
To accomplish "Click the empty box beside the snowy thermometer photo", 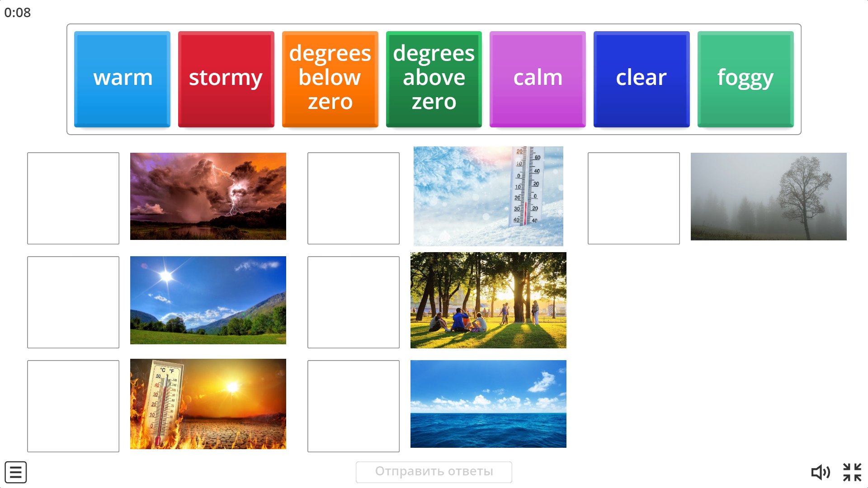I will (x=354, y=198).
